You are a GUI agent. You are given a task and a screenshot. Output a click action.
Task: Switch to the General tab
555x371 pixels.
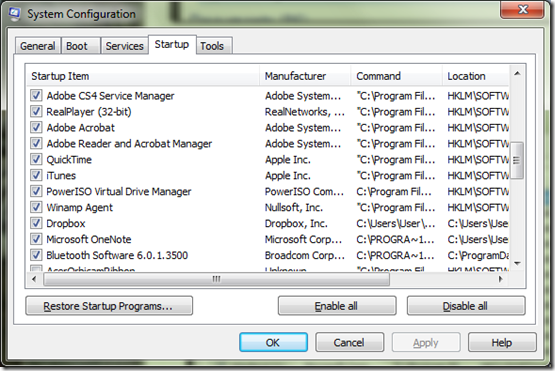38,46
